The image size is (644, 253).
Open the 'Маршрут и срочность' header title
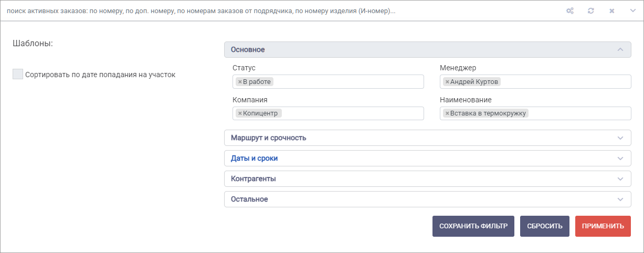pos(269,138)
